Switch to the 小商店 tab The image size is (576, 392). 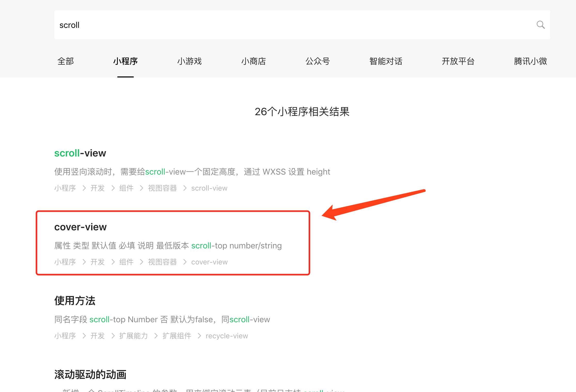point(253,61)
